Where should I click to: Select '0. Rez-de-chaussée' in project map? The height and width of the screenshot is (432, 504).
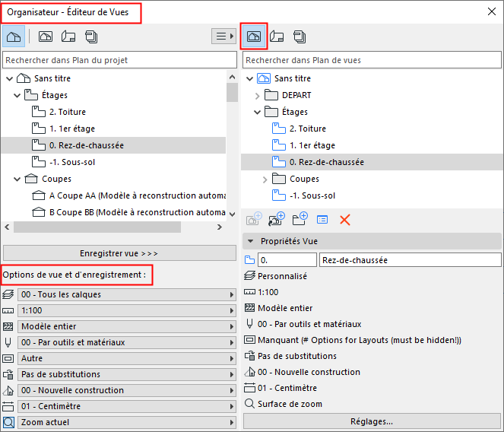click(113, 145)
